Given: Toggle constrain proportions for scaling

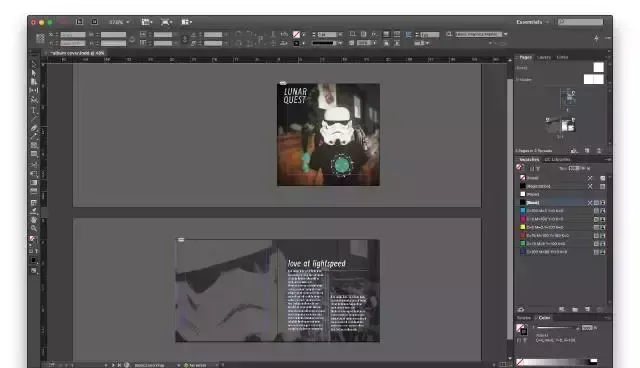Looking at the screenshot, I should pyautogui.click(x=184, y=39).
